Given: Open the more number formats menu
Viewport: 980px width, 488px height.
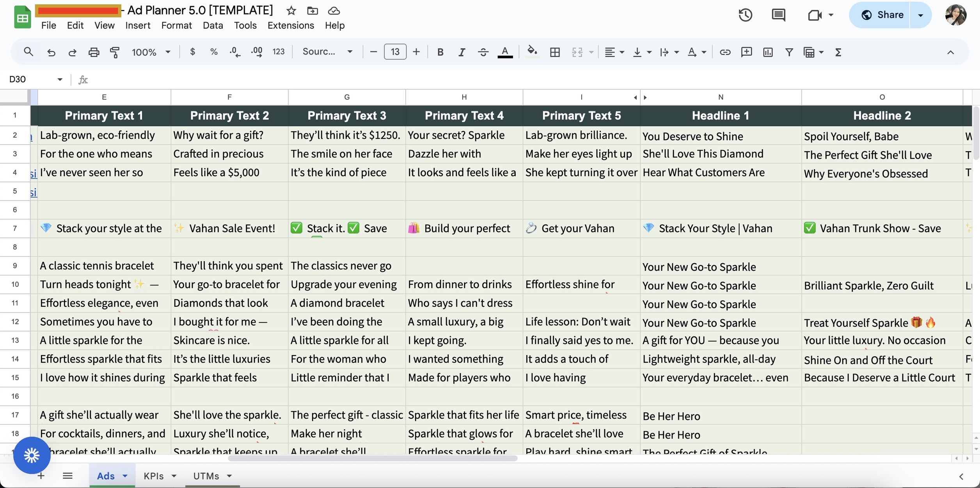Looking at the screenshot, I should pyautogui.click(x=278, y=52).
